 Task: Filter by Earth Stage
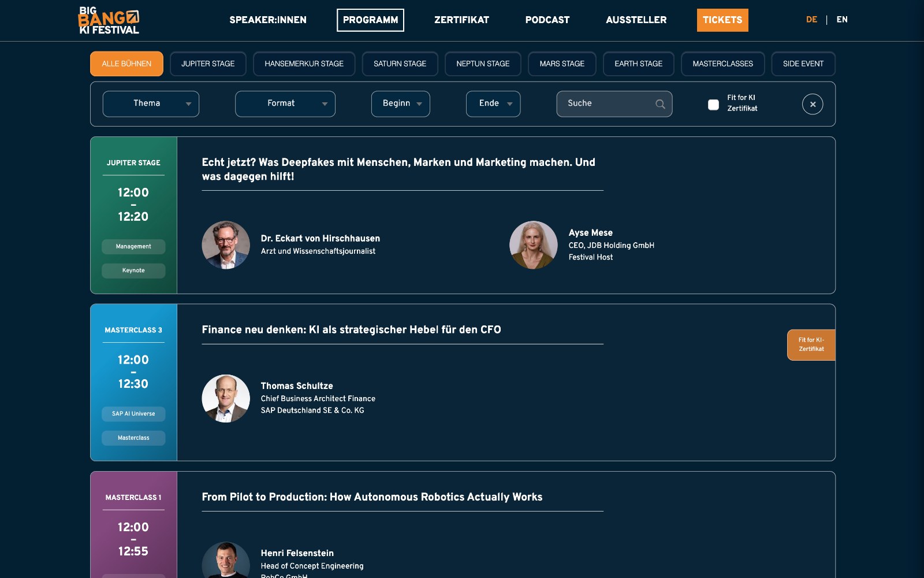pyautogui.click(x=638, y=64)
